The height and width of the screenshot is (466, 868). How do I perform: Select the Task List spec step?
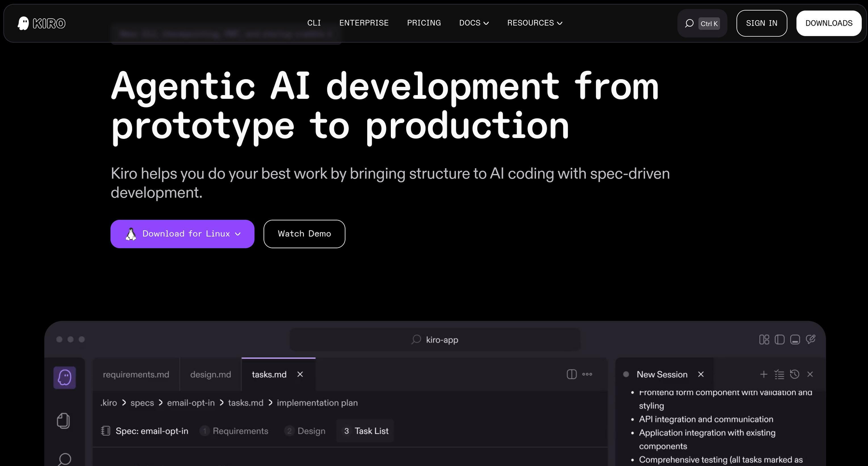(x=366, y=431)
